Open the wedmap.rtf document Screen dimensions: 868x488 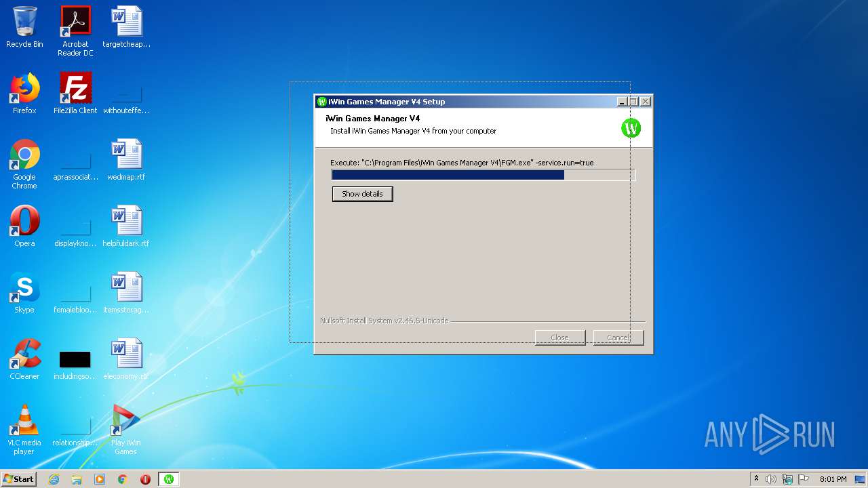pyautogui.click(x=126, y=161)
